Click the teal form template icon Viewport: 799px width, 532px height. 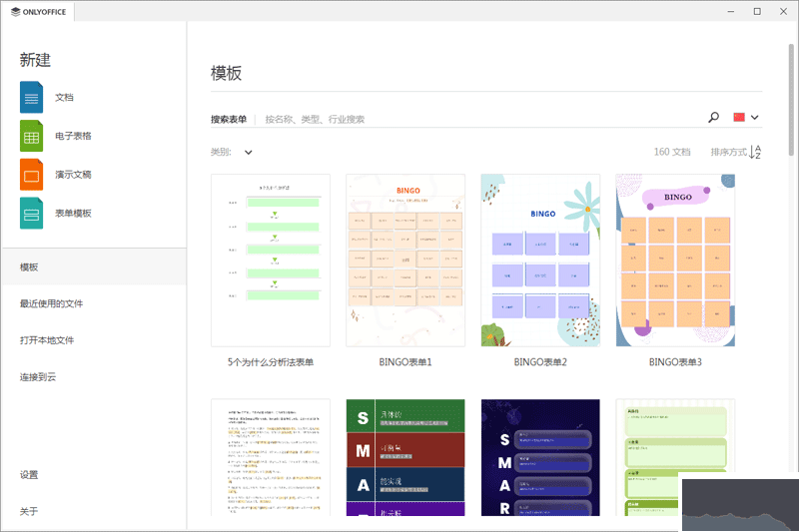[x=32, y=213]
